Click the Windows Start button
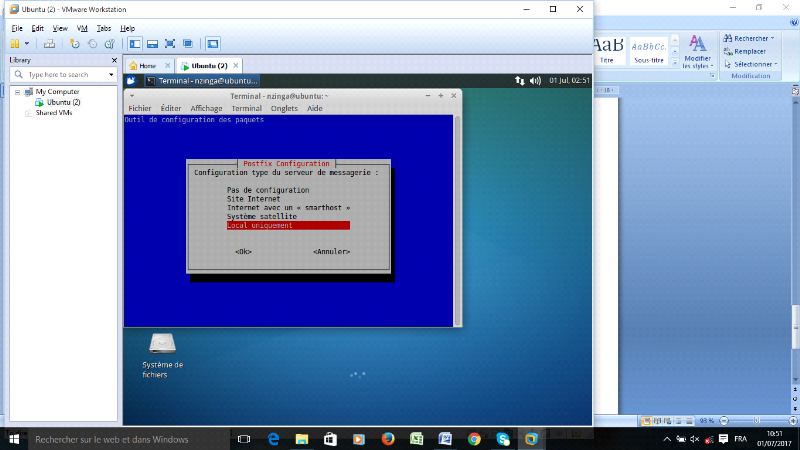Image resolution: width=800 pixels, height=450 pixels. (x=14, y=439)
